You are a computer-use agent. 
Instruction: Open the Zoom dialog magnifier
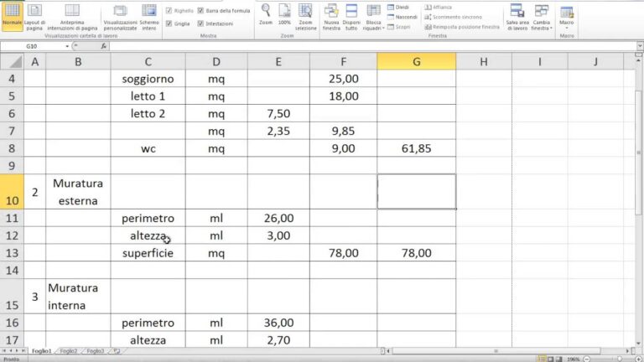[266, 15]
